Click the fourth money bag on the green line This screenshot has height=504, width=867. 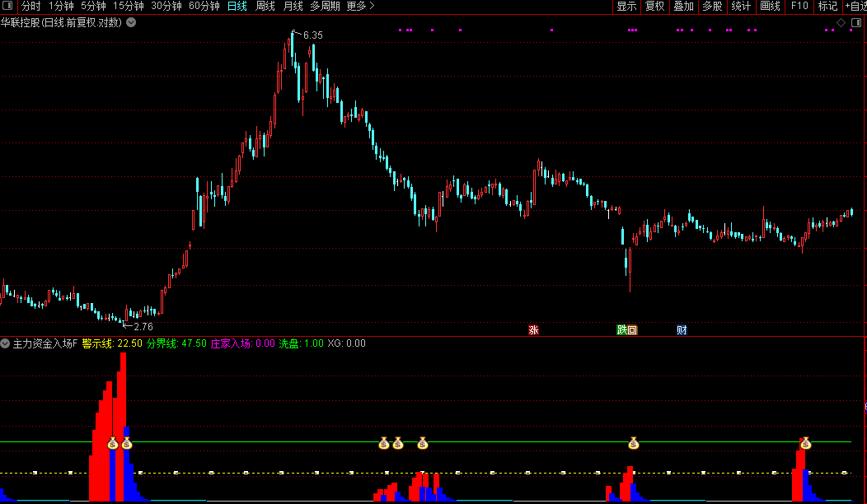(x=398, y=443)
